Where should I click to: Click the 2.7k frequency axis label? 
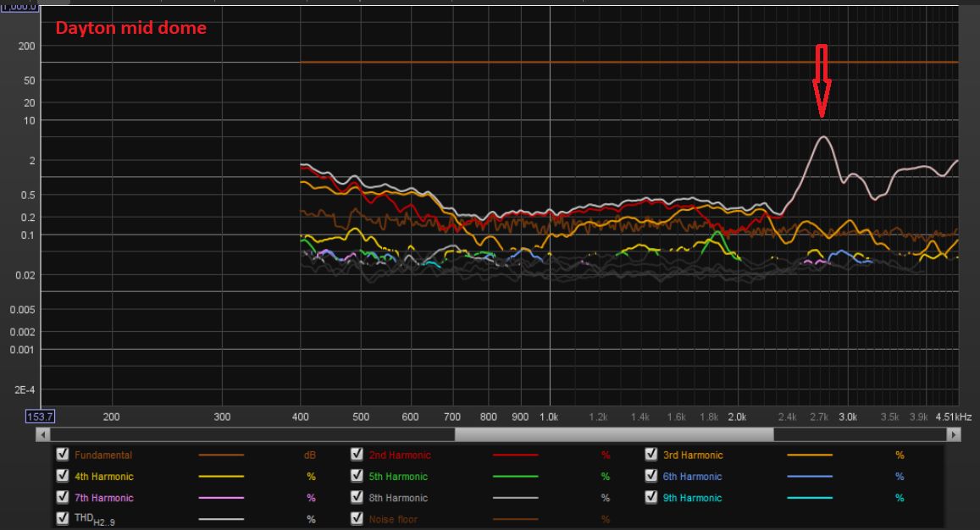pyautogui.click(x=819, y=417)
